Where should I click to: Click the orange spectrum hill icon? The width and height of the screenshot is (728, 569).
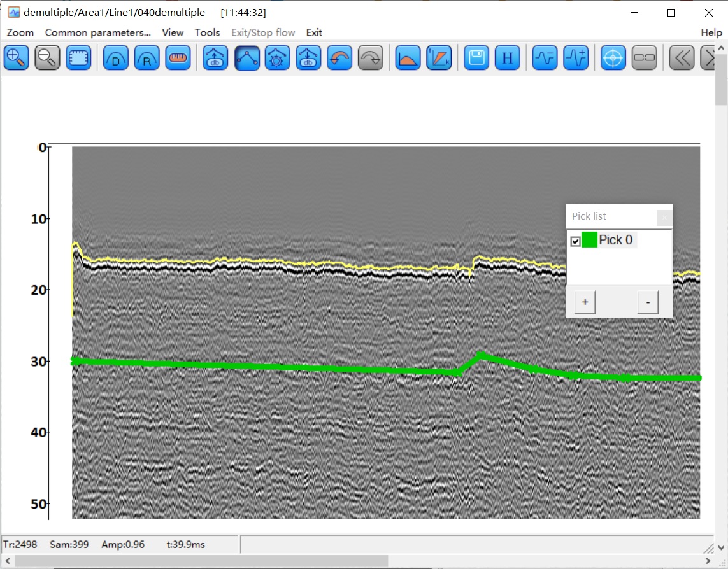408,58
